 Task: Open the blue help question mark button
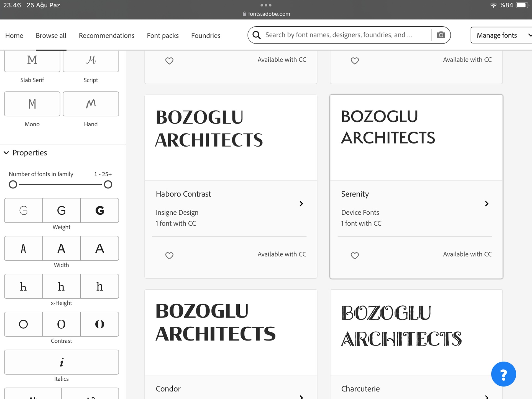coord(503,374)
